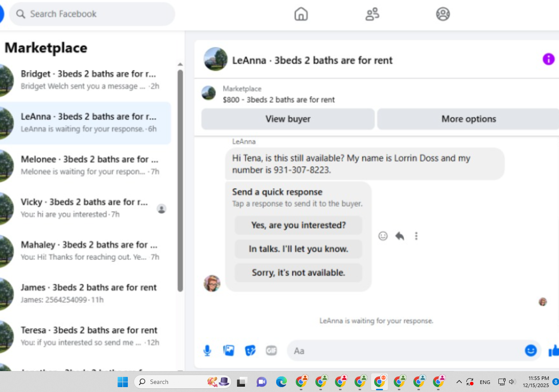React to message with smiley icon
Viewport: 559px width, 392px height.
tap(383, 236)
